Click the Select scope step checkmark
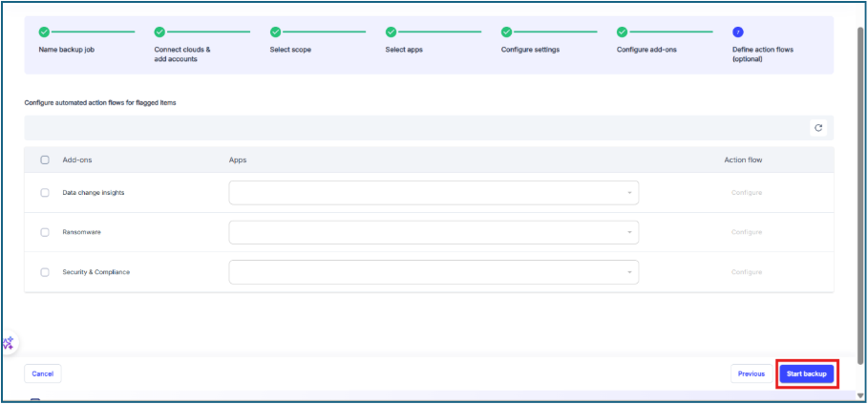Viewport: 868px width, 404px height. click(276, 32)
